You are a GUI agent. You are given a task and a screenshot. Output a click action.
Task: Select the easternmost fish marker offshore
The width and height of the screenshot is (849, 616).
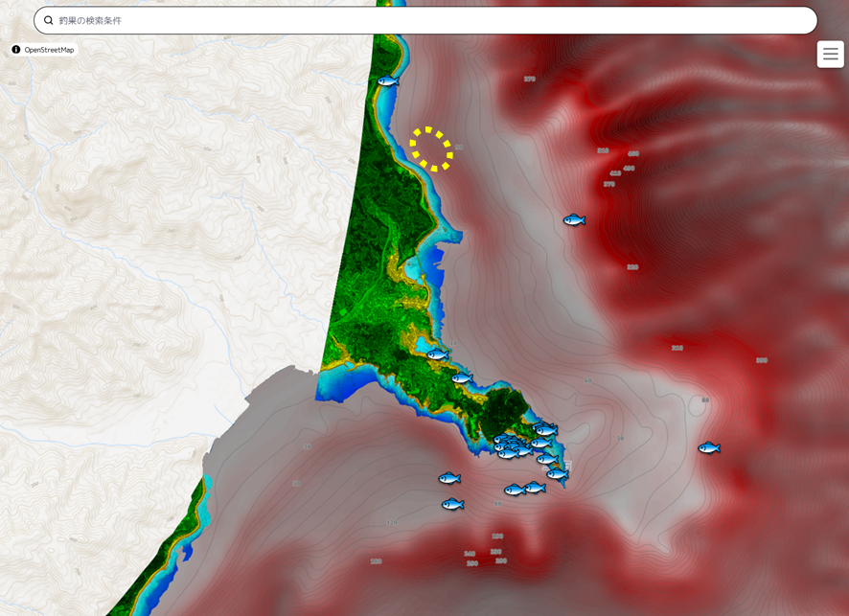point(709,447)
